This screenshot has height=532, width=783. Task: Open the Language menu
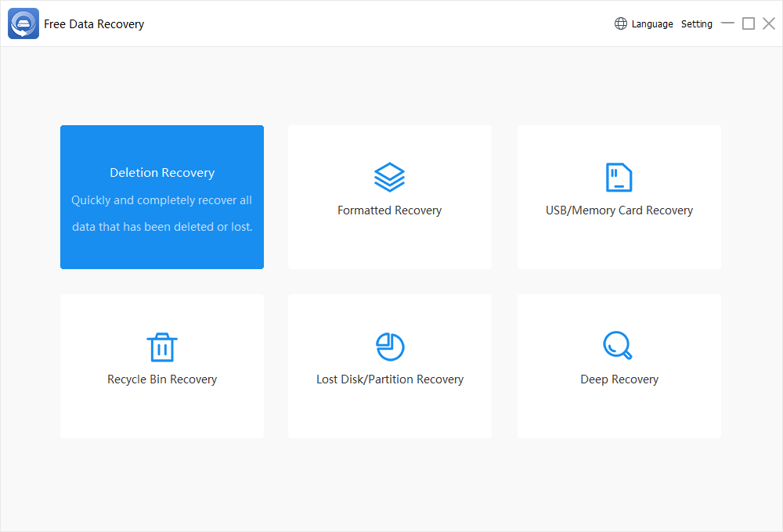click(x=652, y=24)
